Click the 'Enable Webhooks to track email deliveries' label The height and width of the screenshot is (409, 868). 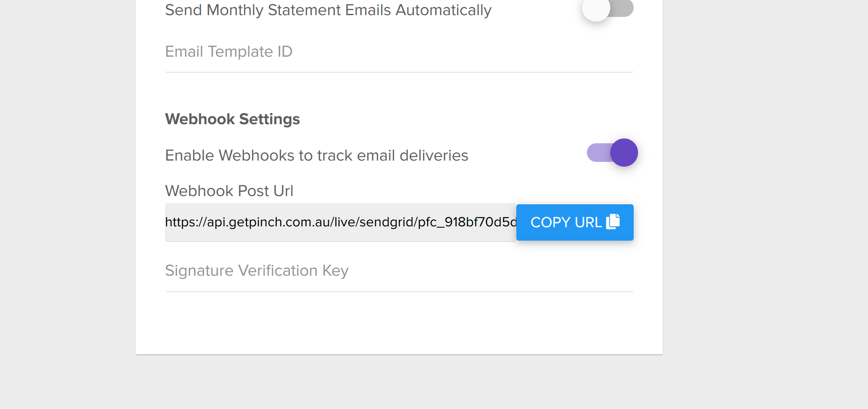[x=317, y=155]
